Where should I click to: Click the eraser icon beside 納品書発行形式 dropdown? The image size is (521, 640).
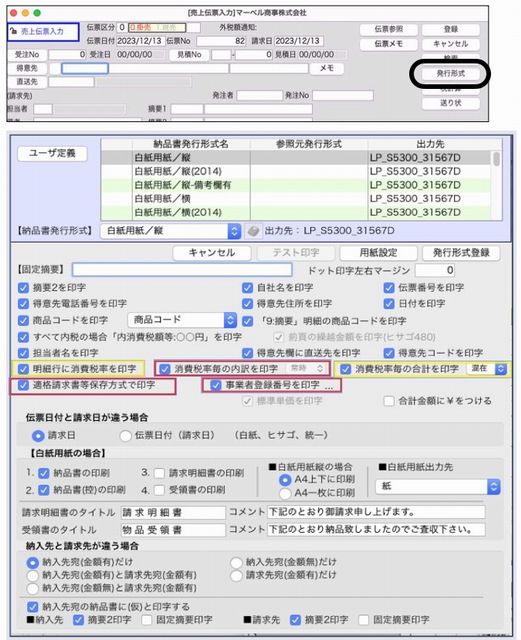pos(253,231)
